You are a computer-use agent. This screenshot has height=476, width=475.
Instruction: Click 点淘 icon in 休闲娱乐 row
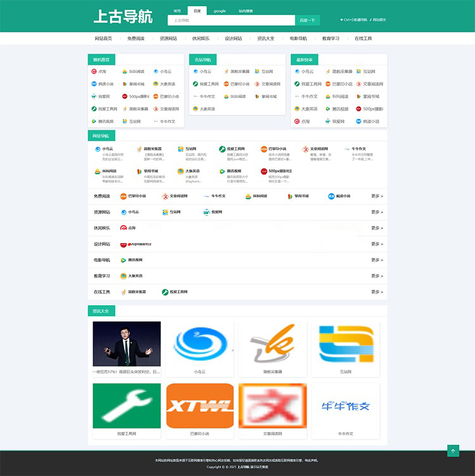pyautogui.click(x=123, y=228)
